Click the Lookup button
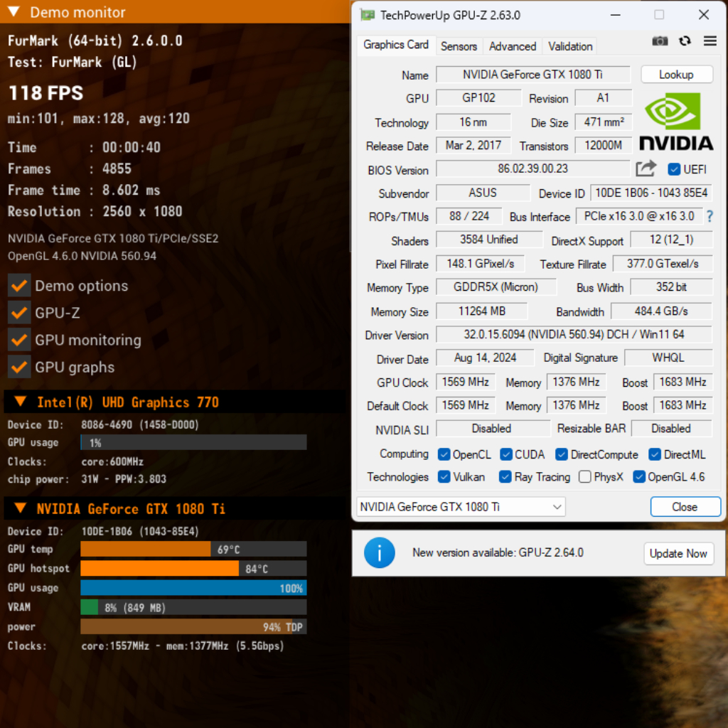The image size is (728, 728). [676, 75]
